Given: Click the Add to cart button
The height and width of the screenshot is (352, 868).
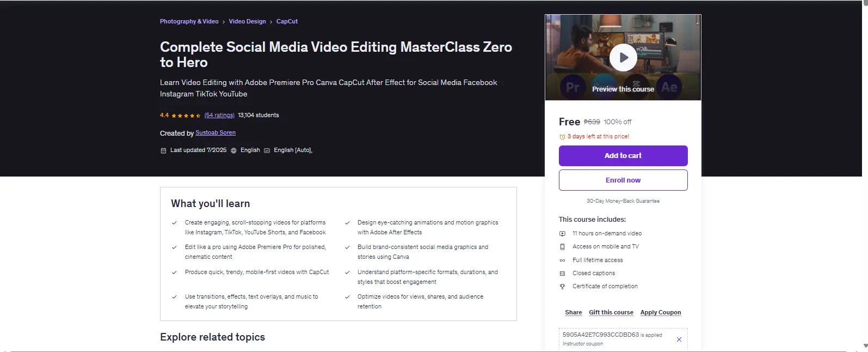Looking at the screenshot, I should tap(623, 156).
